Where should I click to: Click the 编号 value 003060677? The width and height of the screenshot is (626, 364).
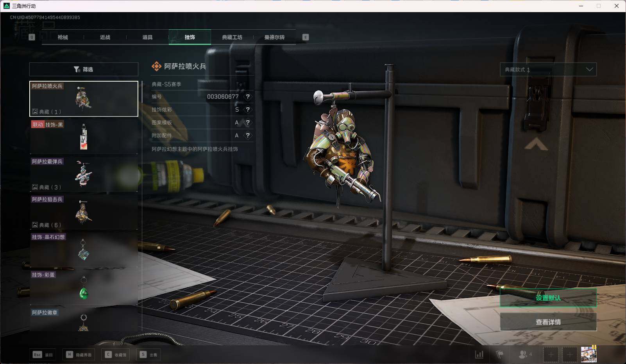pos(223,96)
